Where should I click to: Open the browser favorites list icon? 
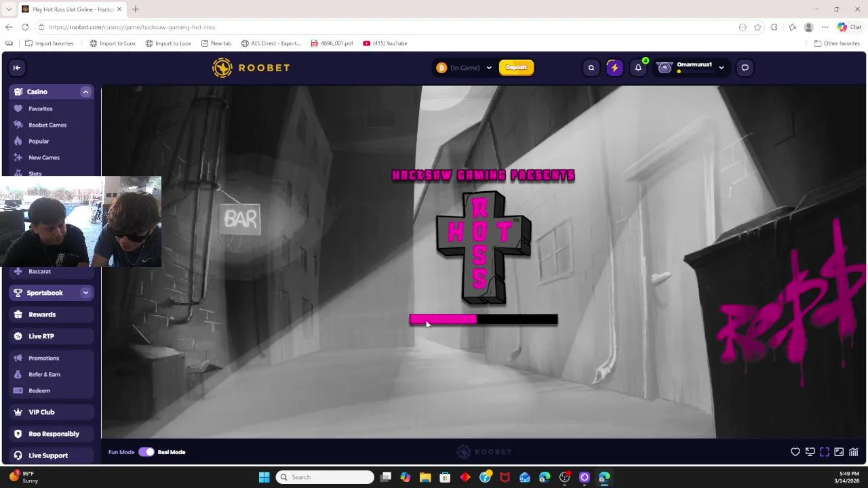pos(792,27)
